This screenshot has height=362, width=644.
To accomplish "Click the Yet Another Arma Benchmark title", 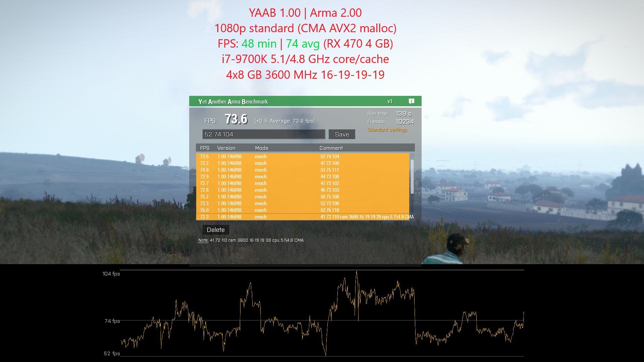I will (233, 102).
